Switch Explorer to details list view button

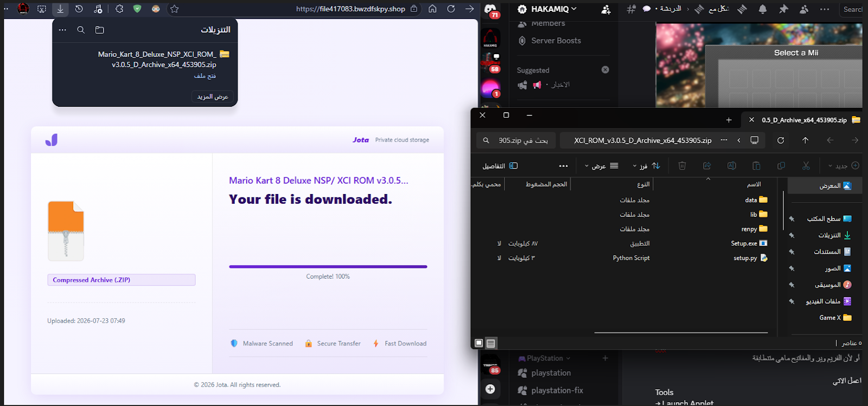[491, 343]
